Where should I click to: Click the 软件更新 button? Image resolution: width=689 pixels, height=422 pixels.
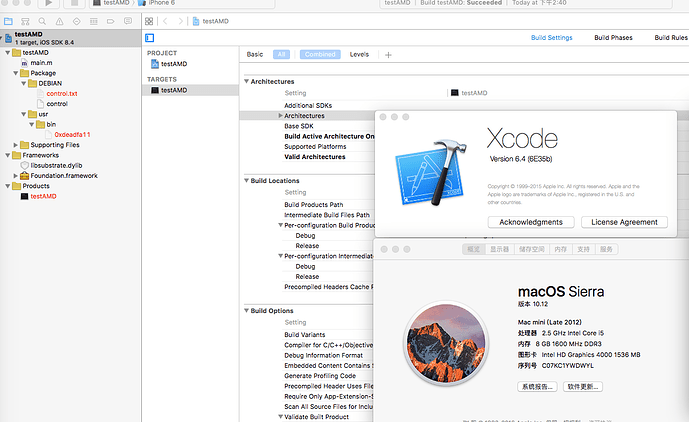click(x=583, y=387)
